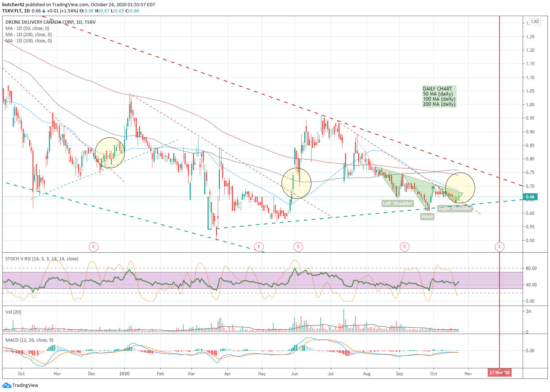The width and height of the screenshot is (550, 392).
Task: Click the 0.50 price axis label
Action: click(530, 241)
